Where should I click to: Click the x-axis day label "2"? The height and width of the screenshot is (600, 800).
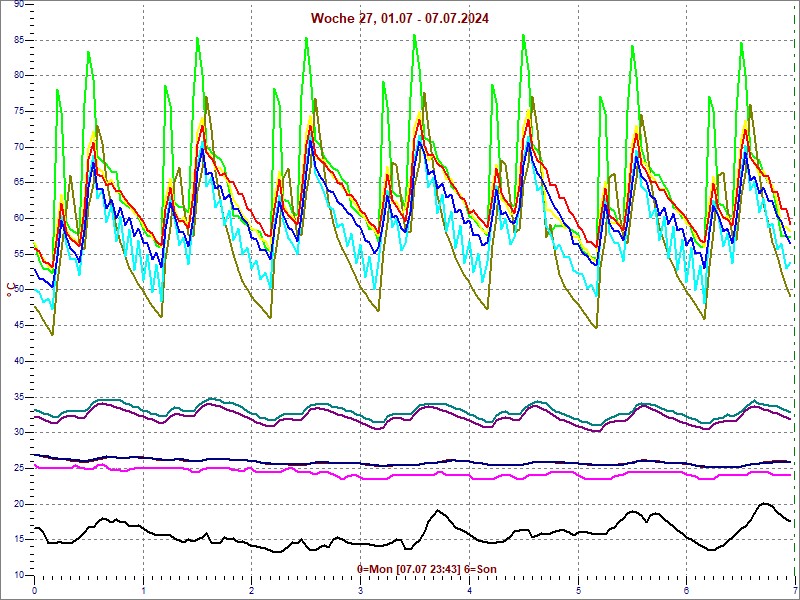pyautogui.click(x=252, y=591)
